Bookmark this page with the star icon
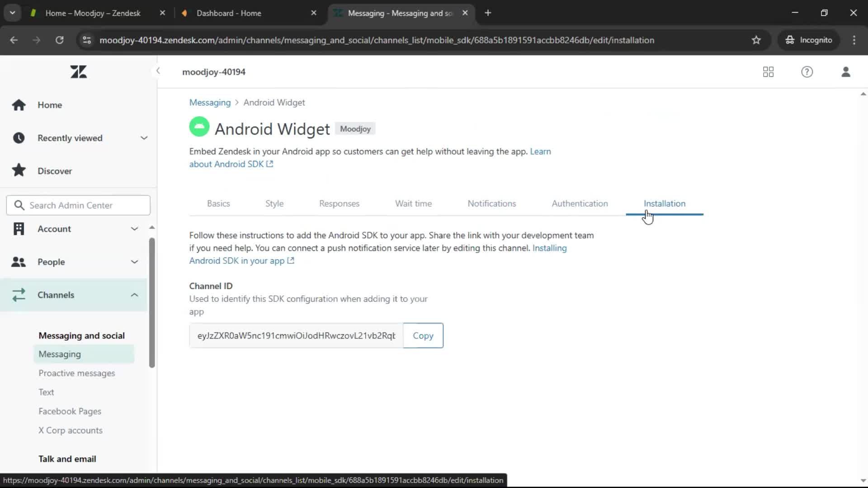The width and height of the screenshot is (868, 488). 756,40
